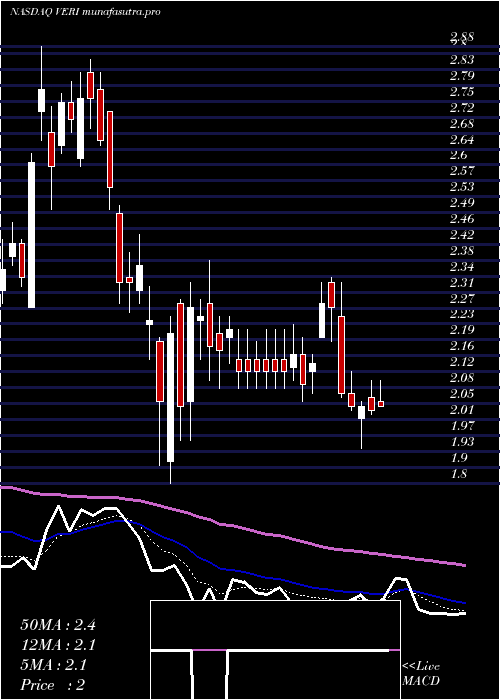
Task: Select the 2.68 axis value
Action: tap(462, 123)
